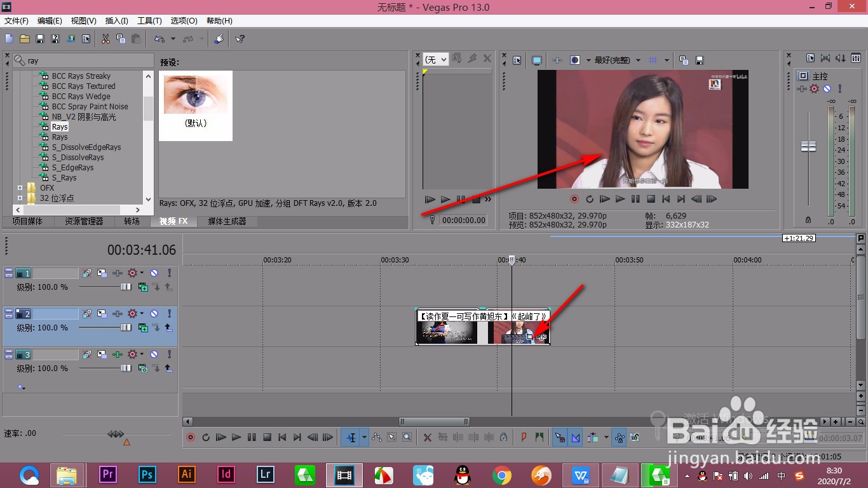Mute the master bus output
Image resolution: width=868 pixels, height=488 pixels.
click(827, 89)
